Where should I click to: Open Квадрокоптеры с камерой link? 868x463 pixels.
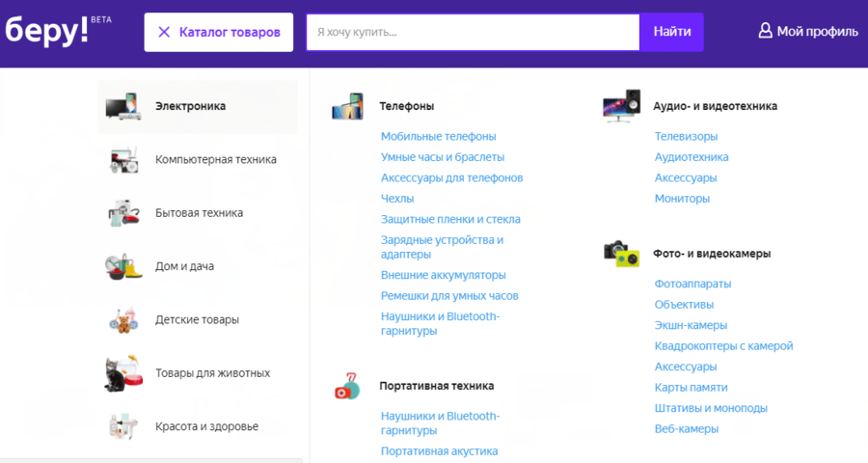(x=723, y=346)
